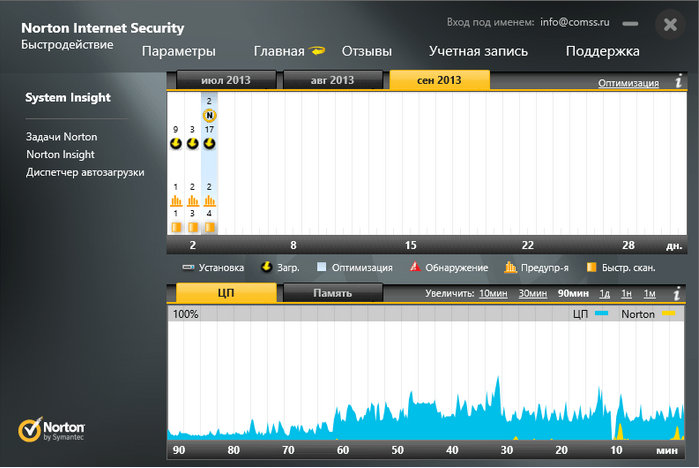The image size is (699, 468).
Task: Zoom graph to 30мин
Action: (532, 293)
